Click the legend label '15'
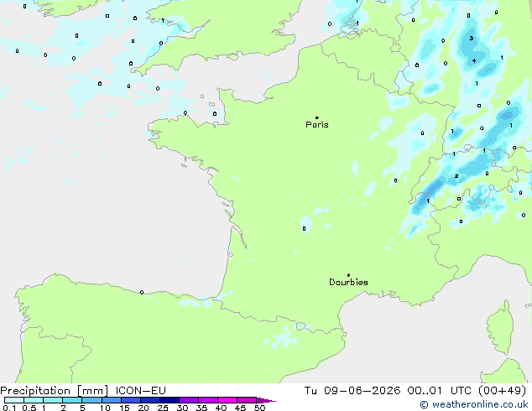532x411 pixels. click(x=124, y=408)
